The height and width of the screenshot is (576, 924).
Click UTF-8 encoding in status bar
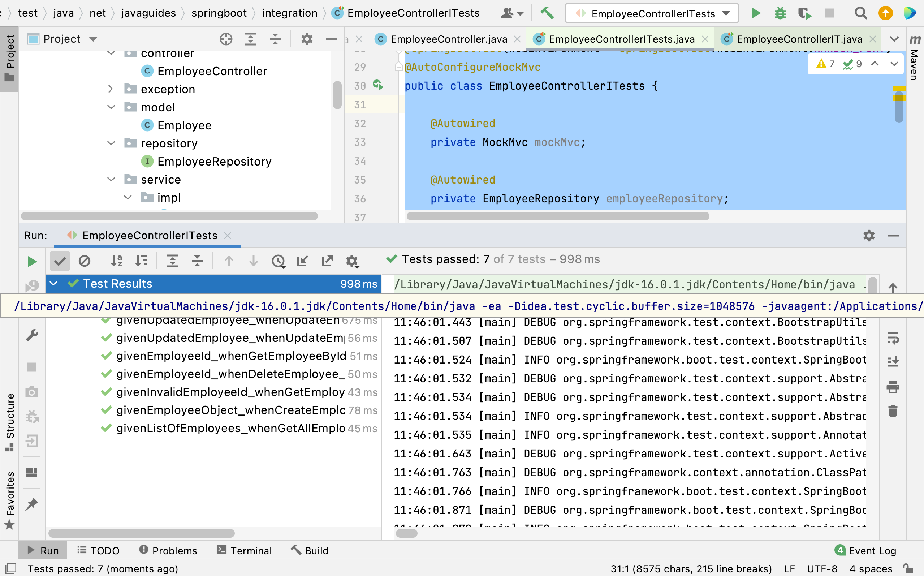tap(822, 569)
